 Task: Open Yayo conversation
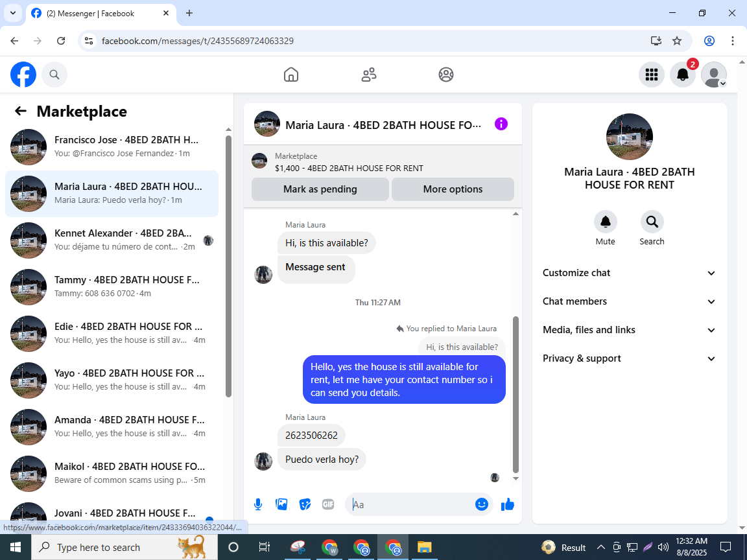112,380
